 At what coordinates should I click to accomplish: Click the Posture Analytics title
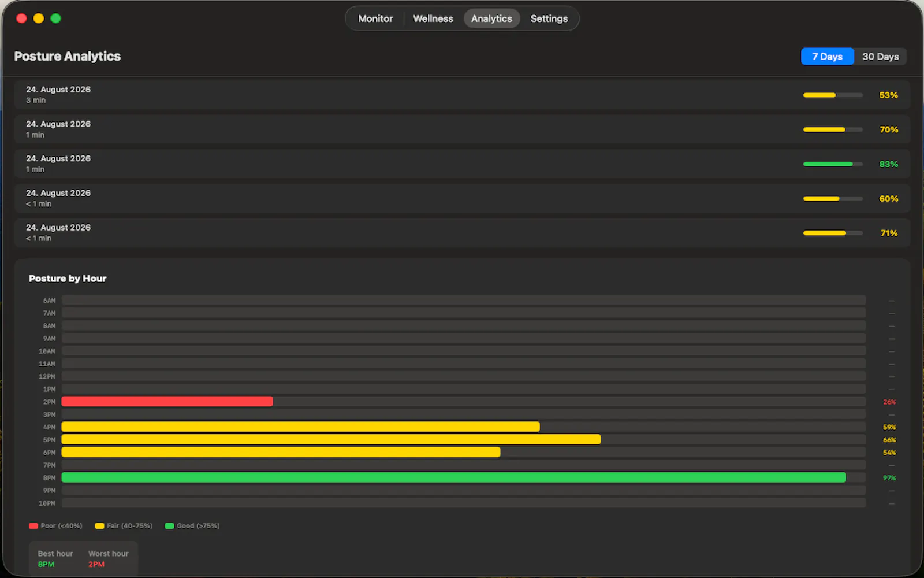pyautogui.click(x=68, y=56)
